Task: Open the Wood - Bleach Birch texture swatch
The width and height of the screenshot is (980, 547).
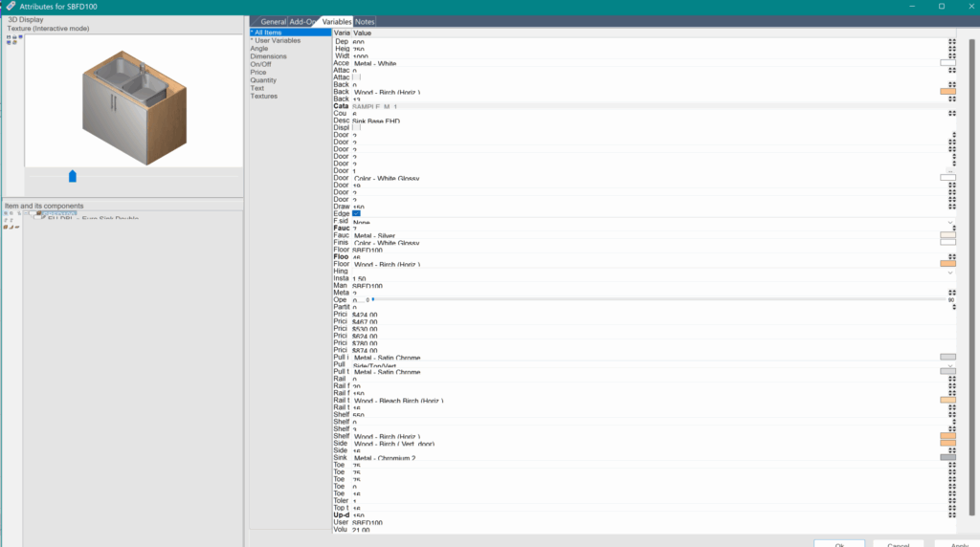Action: click(x=947, y=401)
